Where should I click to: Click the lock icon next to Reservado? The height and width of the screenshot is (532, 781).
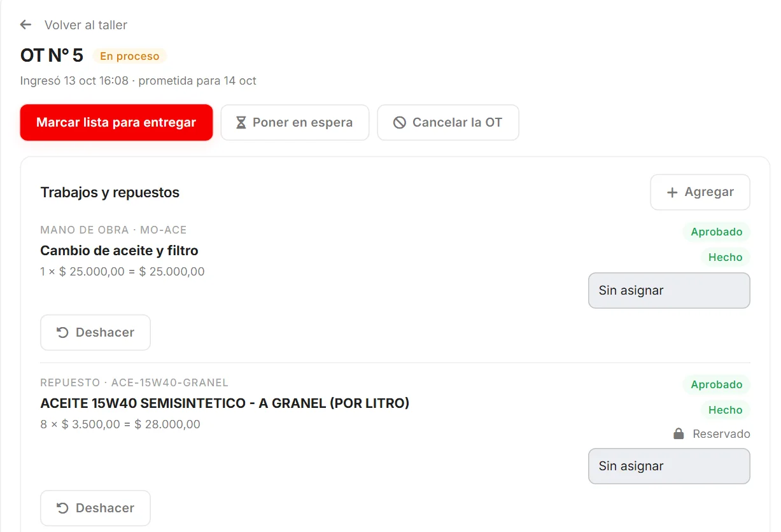coord(679,434)
